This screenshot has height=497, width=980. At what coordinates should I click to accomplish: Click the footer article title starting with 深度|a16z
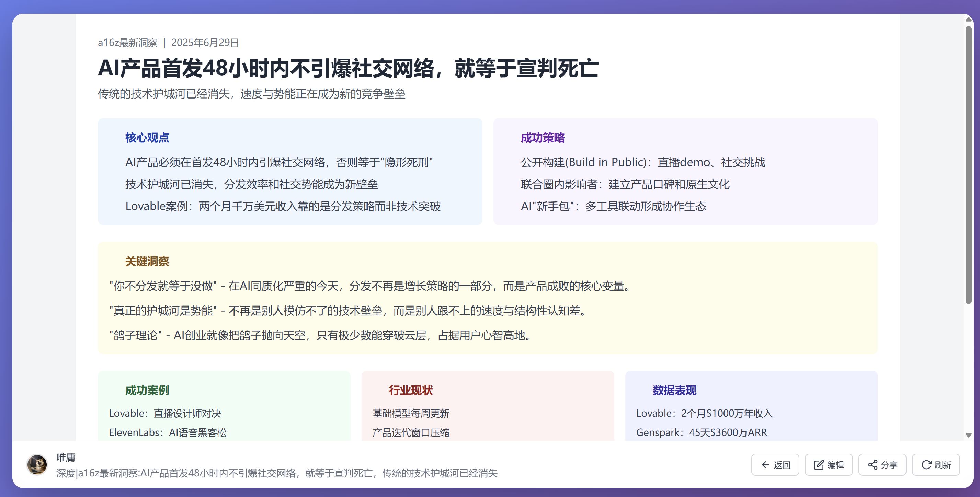pos(276,473)
